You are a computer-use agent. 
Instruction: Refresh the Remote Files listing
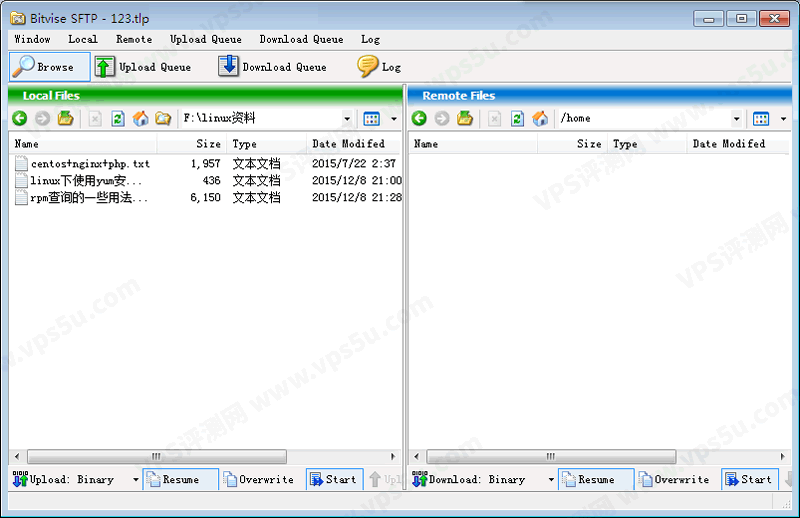517,119
